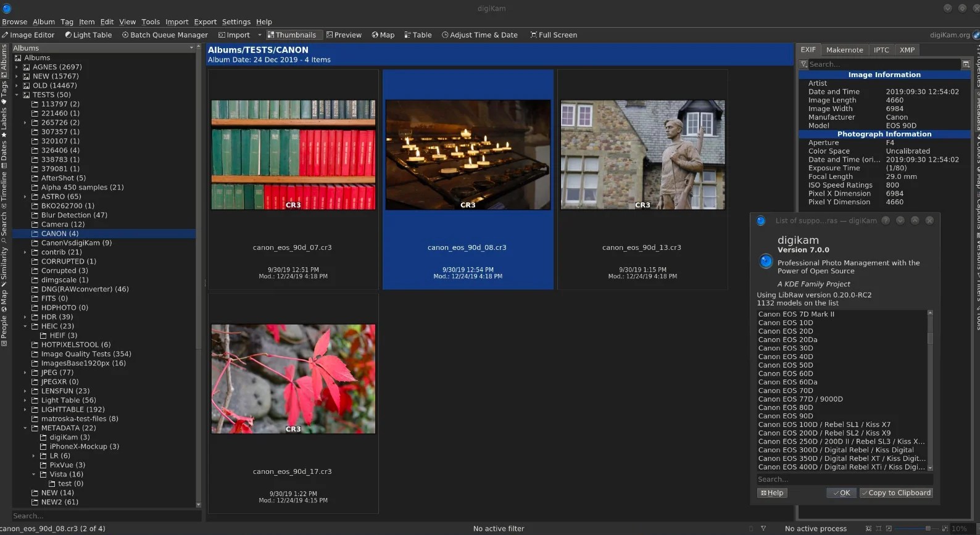Switch to the EXIF metadata tab
The width and height of the screenshot is (980, 535).
808,50
